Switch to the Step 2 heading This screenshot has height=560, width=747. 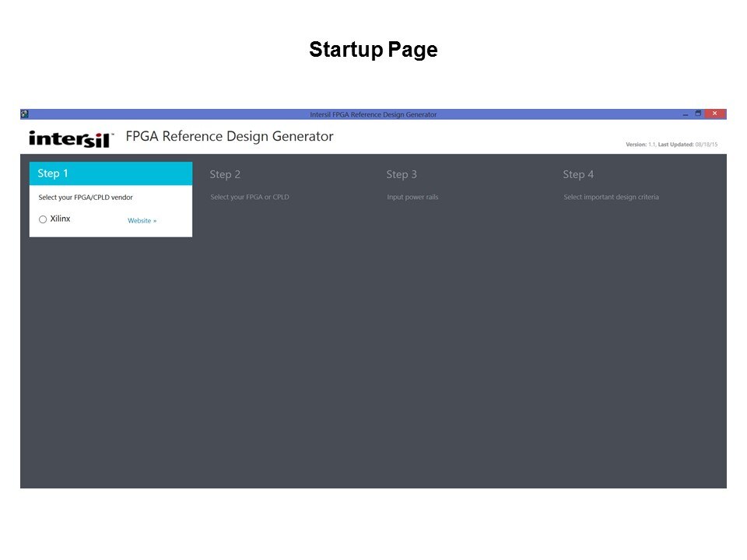[x=225, y=174]
